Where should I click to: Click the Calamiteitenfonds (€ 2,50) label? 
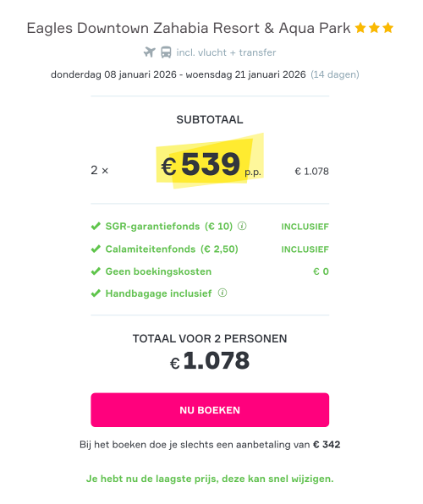172,249
